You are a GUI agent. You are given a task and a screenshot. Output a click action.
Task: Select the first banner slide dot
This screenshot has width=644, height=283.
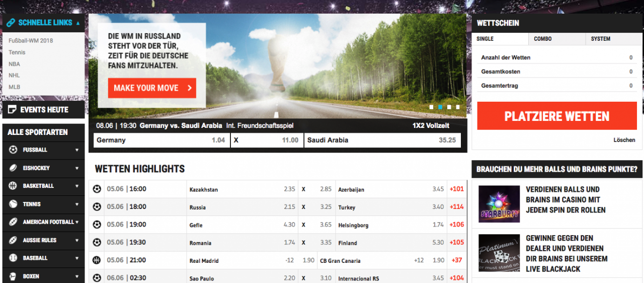[431, 107]
